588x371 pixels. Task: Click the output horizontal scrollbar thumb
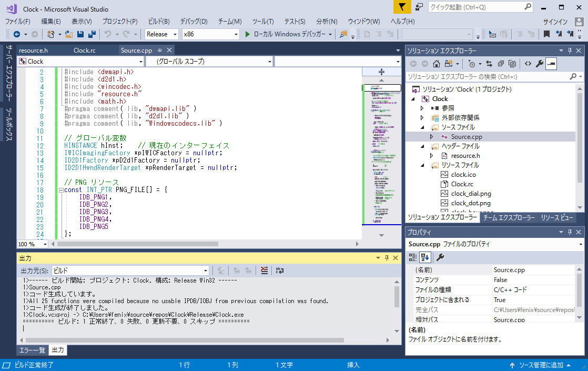tap(185, 340)
